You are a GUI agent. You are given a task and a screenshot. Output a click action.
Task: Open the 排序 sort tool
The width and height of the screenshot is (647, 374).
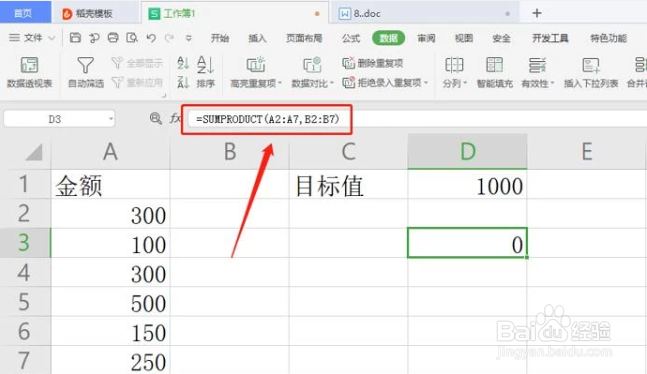coord(205,72)
